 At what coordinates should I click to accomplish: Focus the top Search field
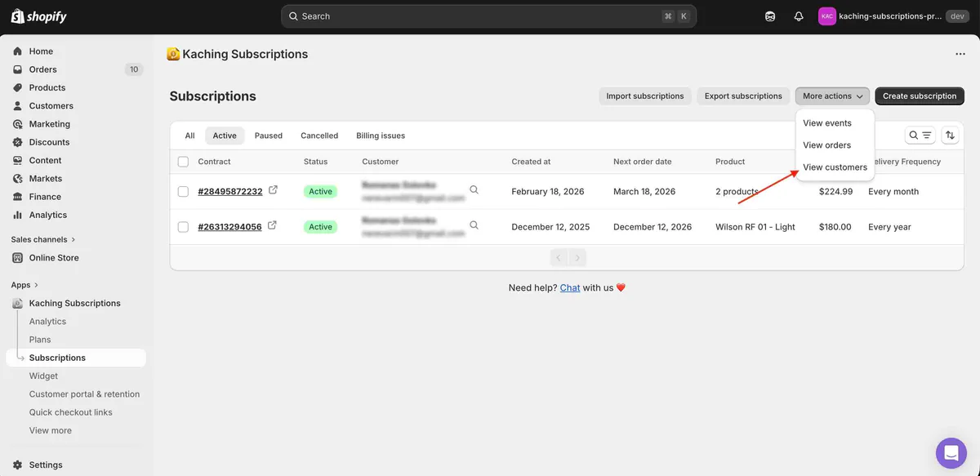(x=488, y=16)
